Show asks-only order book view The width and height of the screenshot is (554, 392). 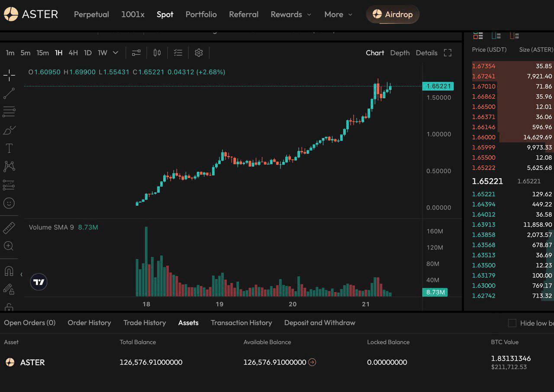514,35
